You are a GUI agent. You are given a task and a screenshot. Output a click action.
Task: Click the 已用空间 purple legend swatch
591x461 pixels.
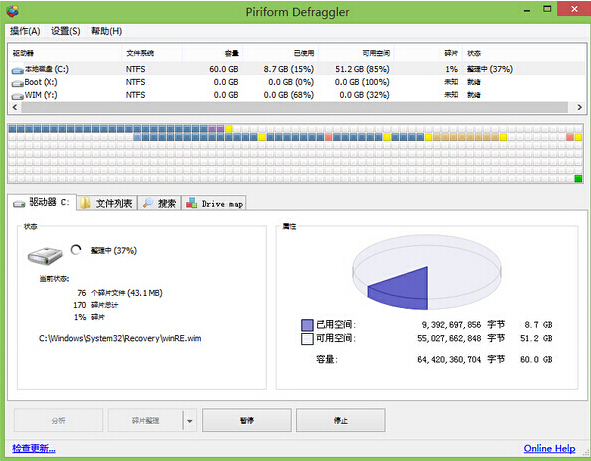[x=307, y=325]
